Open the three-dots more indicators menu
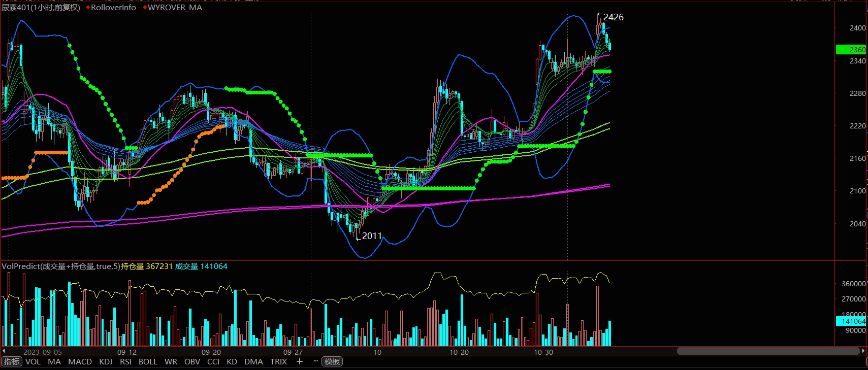This screenshot has height=370, width=868. (315, 361)
